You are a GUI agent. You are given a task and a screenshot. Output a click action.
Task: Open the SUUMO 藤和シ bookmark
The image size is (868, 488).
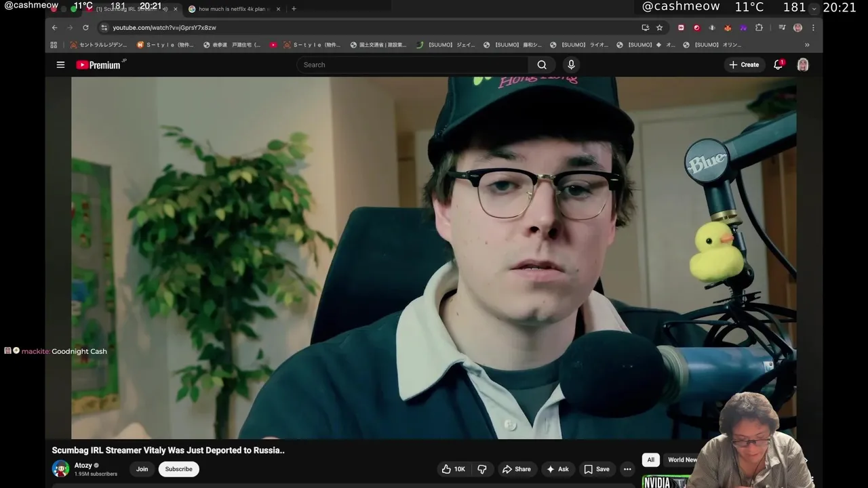tap(513, 45)
